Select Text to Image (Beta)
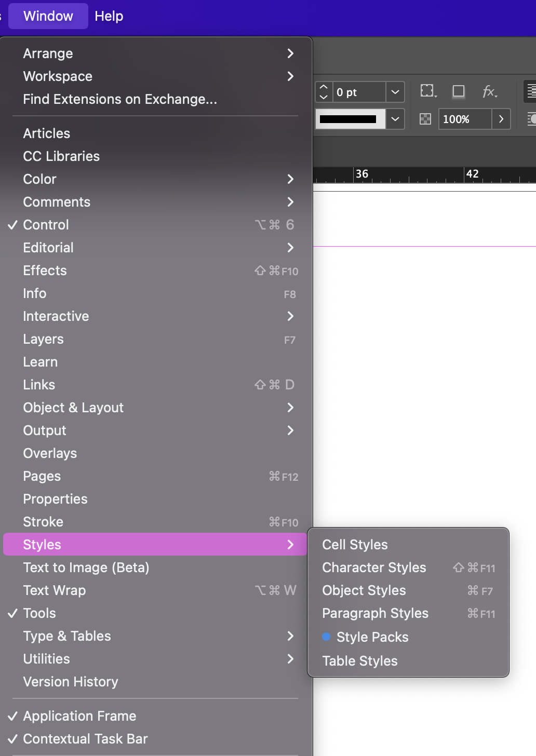 tap(156, 568)
